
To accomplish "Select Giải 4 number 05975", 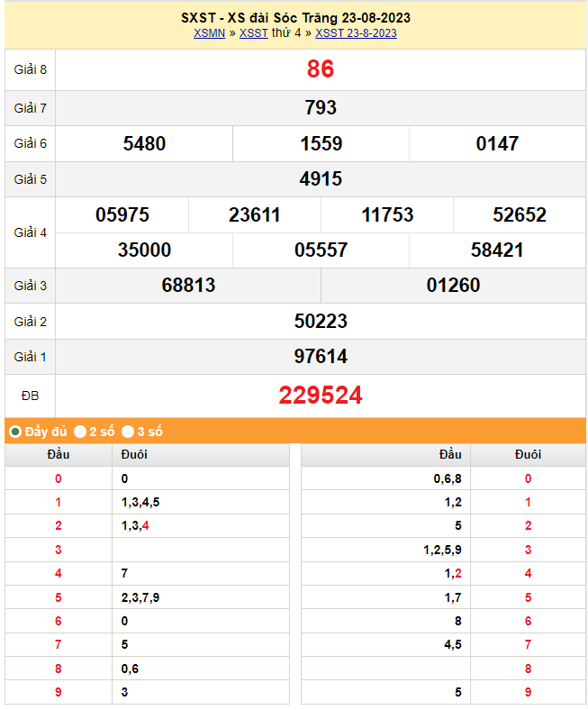I will pyautogui.click(x=122, y=214).
